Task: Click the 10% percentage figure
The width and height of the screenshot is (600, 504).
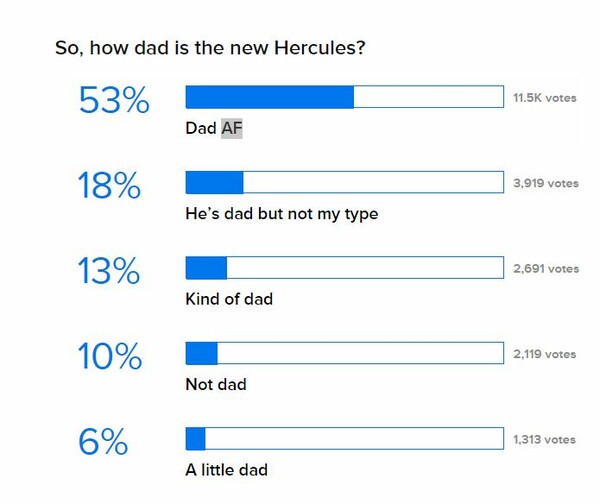Action: tap(110, 357)
